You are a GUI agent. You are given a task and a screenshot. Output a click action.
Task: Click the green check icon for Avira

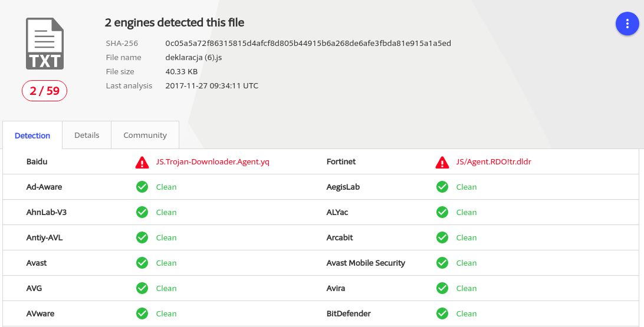coord(442,289)
